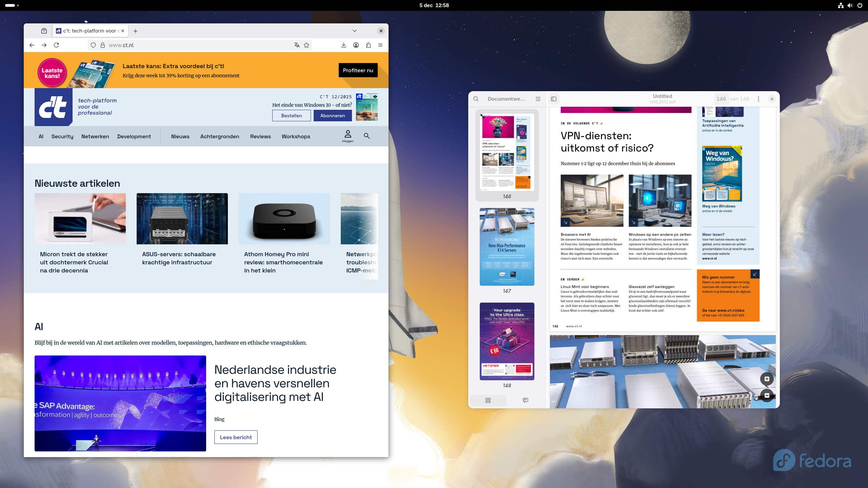This screenshot has width=868, height=488.
Task: Open the Firefox account icon
Action: 356,45
